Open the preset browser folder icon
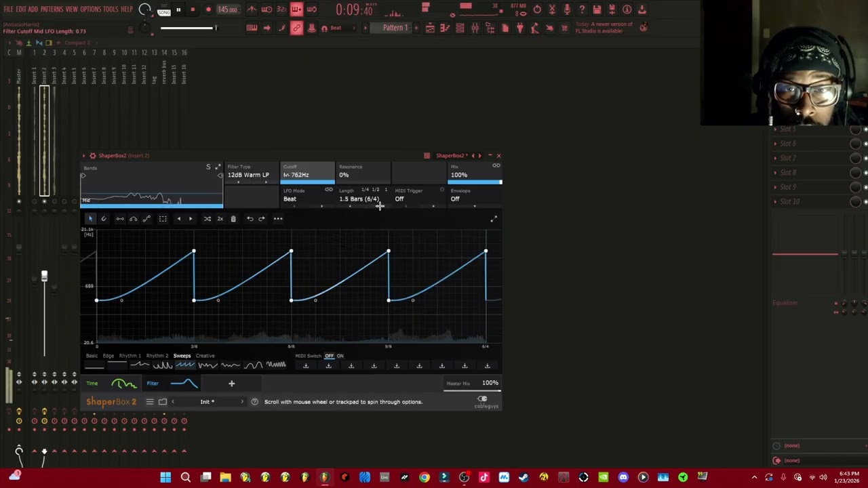 pyautogui.click(x=163, y=402)
